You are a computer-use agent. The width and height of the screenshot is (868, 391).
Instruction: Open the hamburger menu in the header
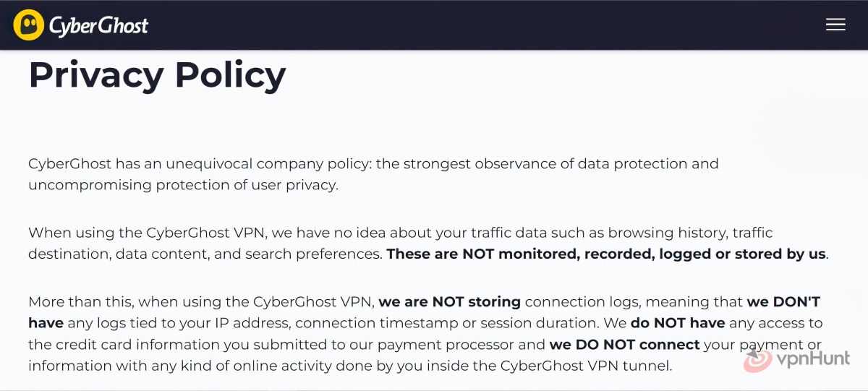pos(835,25)
